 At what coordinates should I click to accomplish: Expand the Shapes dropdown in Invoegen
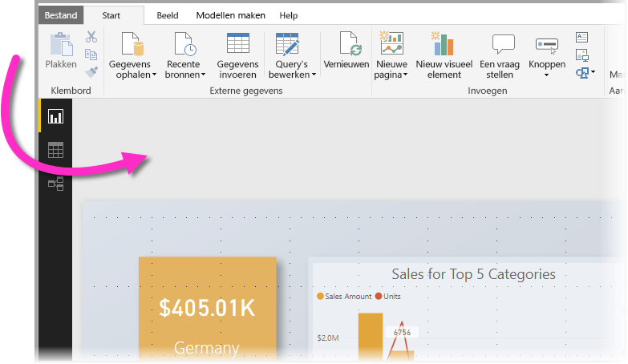coord(594,72)
